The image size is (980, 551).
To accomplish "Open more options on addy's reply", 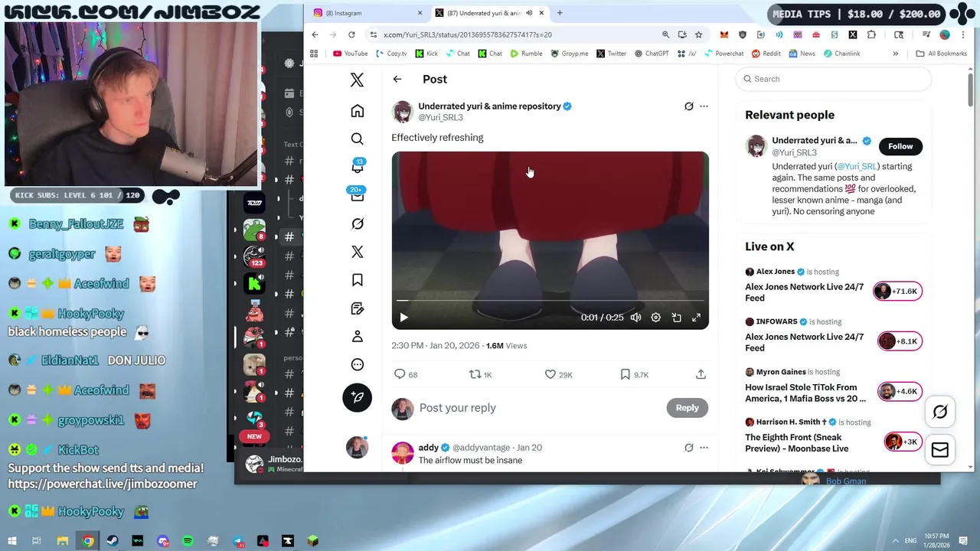I will (x=704, y=448).
